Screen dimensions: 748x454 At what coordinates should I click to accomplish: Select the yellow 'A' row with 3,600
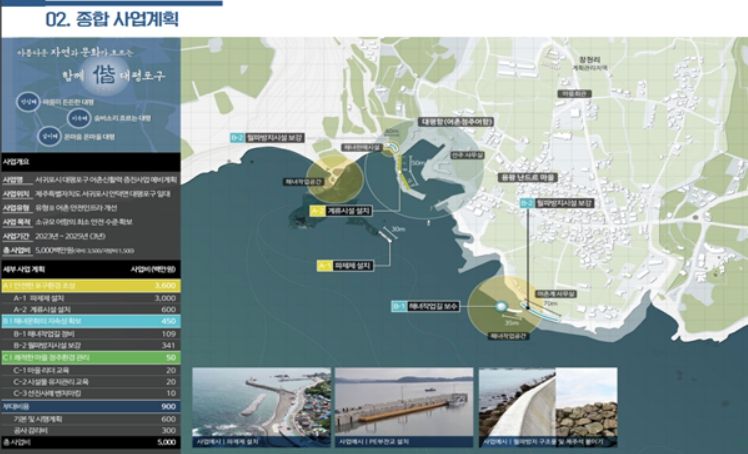click(91, 286)
